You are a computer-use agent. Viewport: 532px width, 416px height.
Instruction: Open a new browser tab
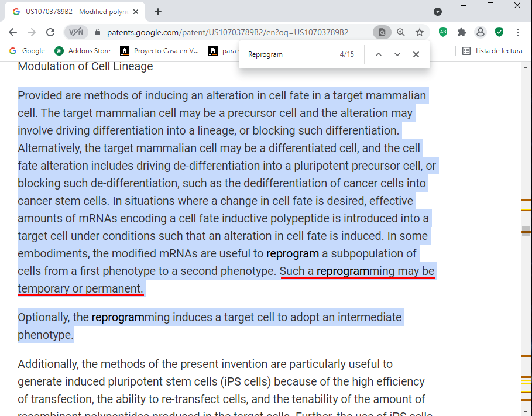click(x=158, y=12)
